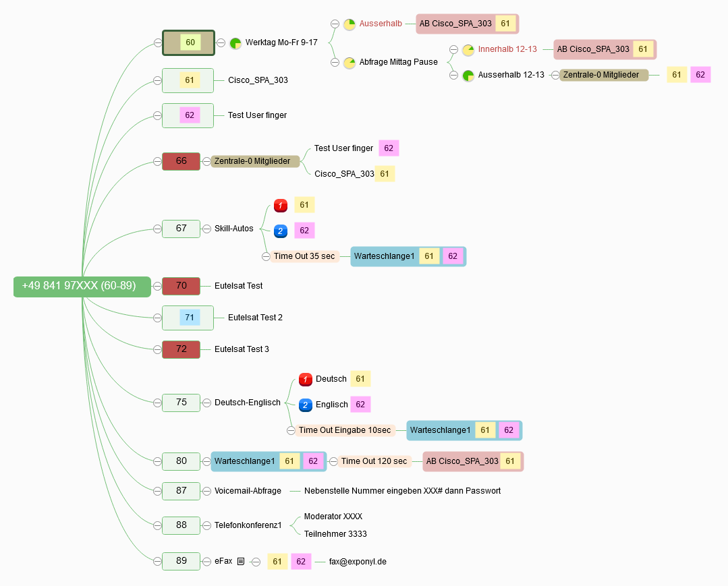Click the yellow pie icon beside Ausserhalb

tap(349, 24)
